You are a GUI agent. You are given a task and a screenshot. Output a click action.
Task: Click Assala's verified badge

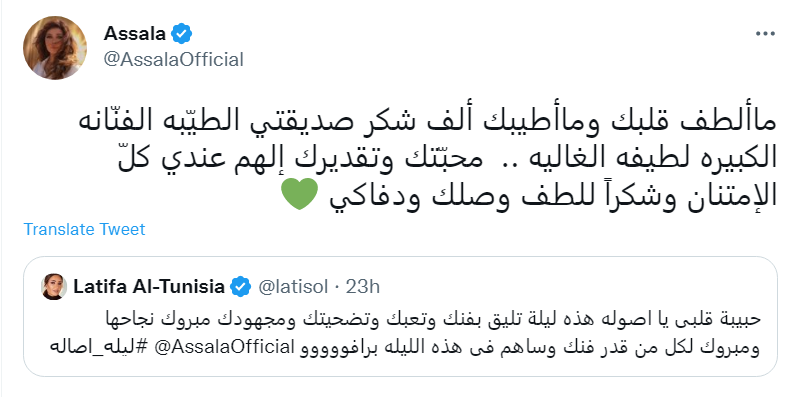181,34
